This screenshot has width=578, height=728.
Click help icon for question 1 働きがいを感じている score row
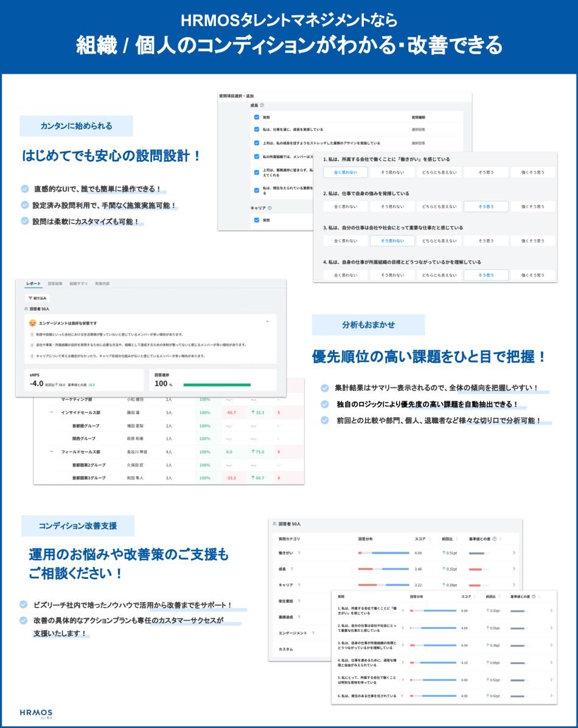(x=402, y=611)
